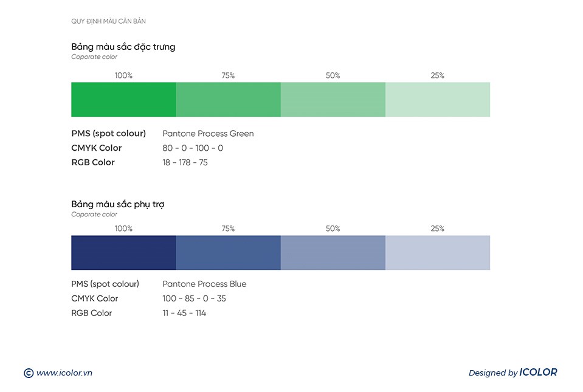Click the heading Bảng màu sắc phụ trợ

(x=117, y=204)
